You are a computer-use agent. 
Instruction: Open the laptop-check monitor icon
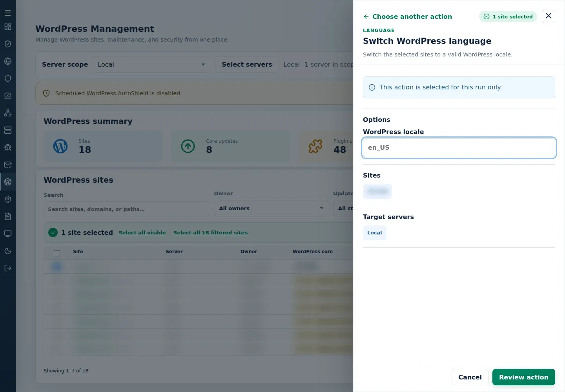(x=8, y=96)
